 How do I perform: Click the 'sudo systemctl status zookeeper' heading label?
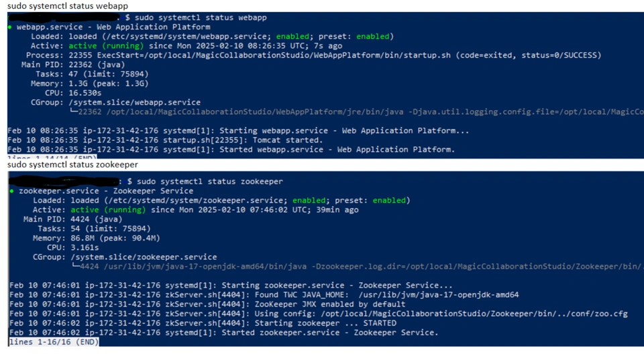pyautogui.click(x=72, y=165)
